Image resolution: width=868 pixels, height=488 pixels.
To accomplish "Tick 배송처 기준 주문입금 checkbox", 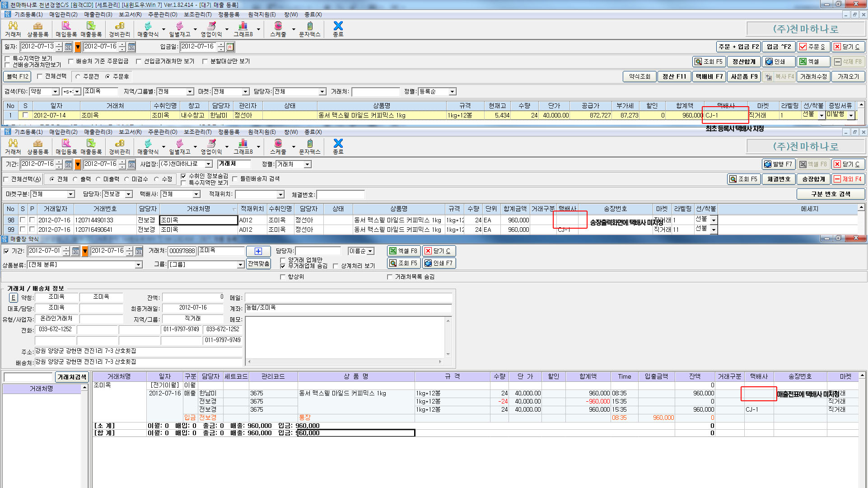I will click(71, 61).
